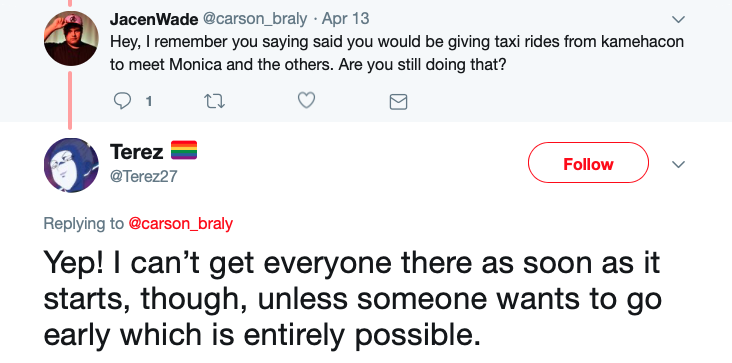Viewport: 732px width, 363px height.
Task: Select Terez's reply text starting with Yep
Action: coord(352,298)
